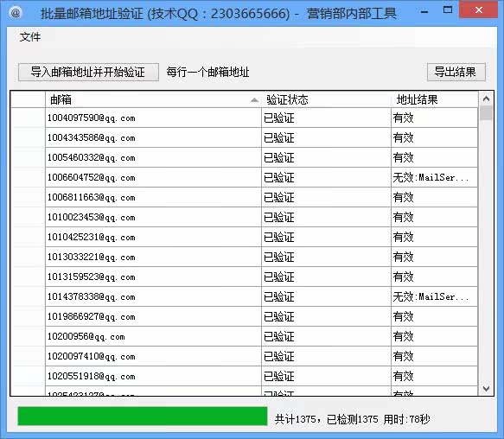Click the 每行一个邮箱地址 hint label
Screen dimensions: 504x439
[x=208, y=72]
